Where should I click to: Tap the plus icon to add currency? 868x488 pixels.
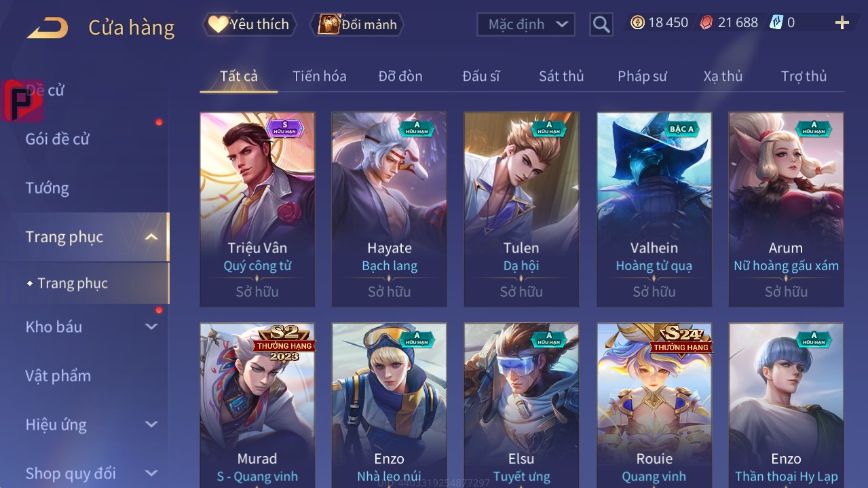(x=842, y=23)
